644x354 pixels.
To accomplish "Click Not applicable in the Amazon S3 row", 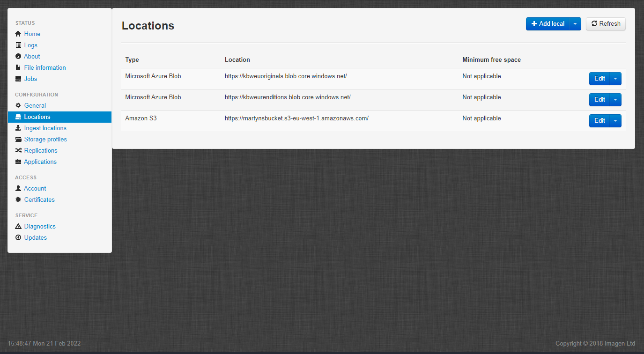I will pyautogui.click(x=481, y=118).
